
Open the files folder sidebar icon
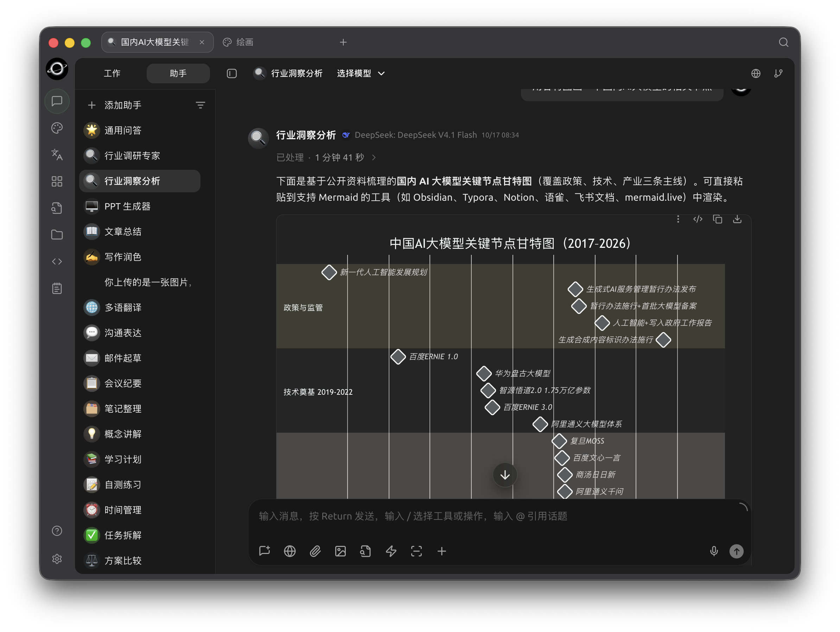[57, 235]
